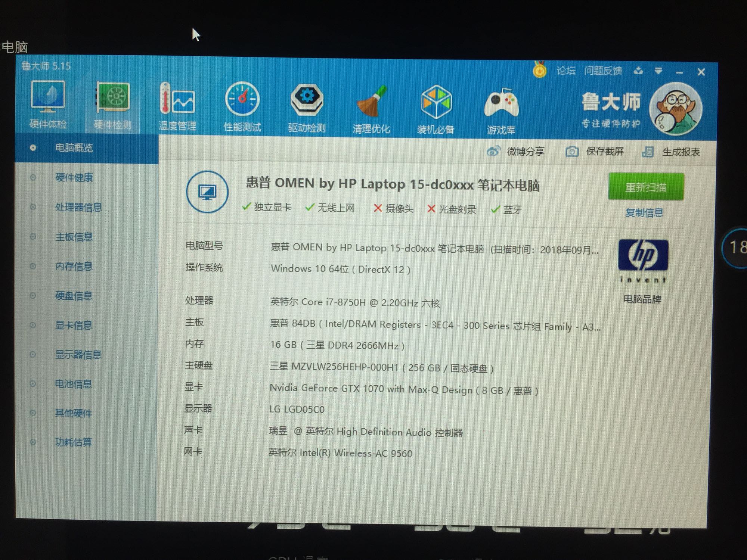Launch 性能测试 performance test
Viewport: 747px width, 560px height.
242,108
